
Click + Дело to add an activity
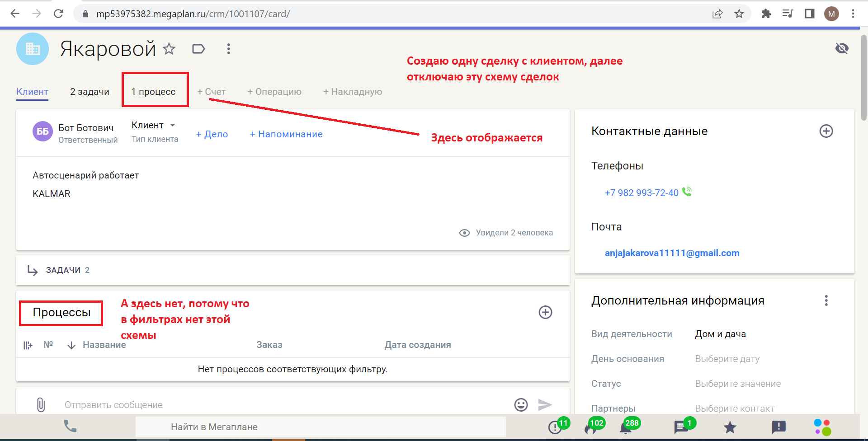pyautogui.click(x=212, y=134)
